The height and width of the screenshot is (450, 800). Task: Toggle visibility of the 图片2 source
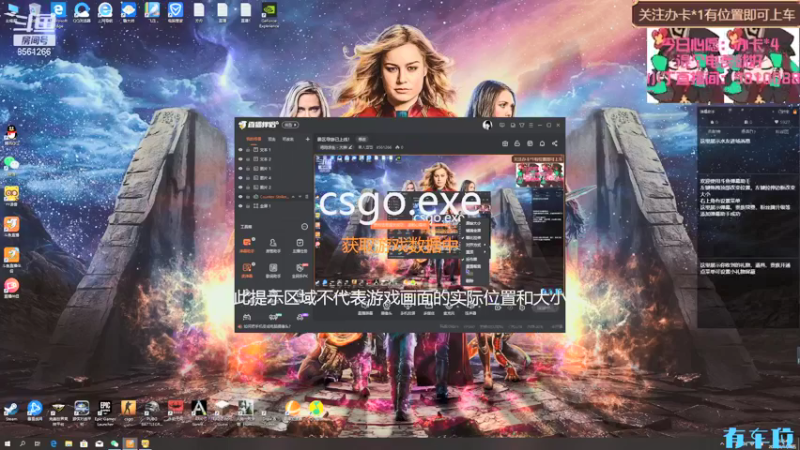[240, 187]
